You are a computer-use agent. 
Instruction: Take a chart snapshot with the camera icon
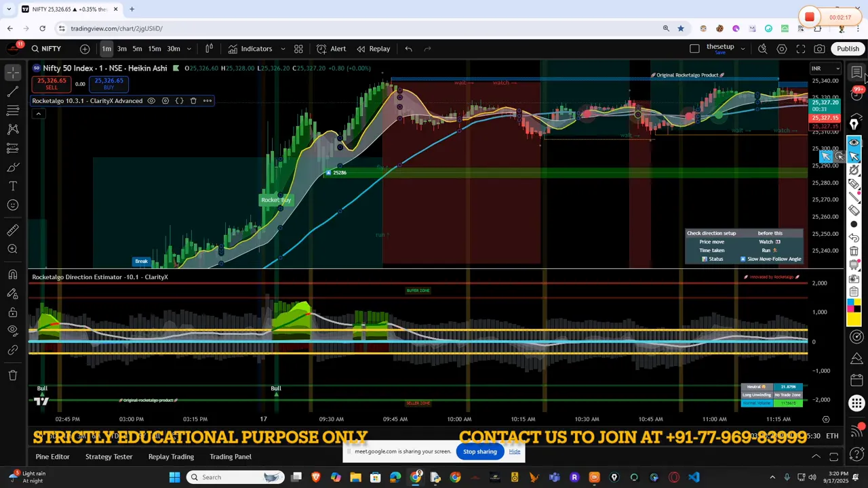pyautogui.click(x=820, y=49)
